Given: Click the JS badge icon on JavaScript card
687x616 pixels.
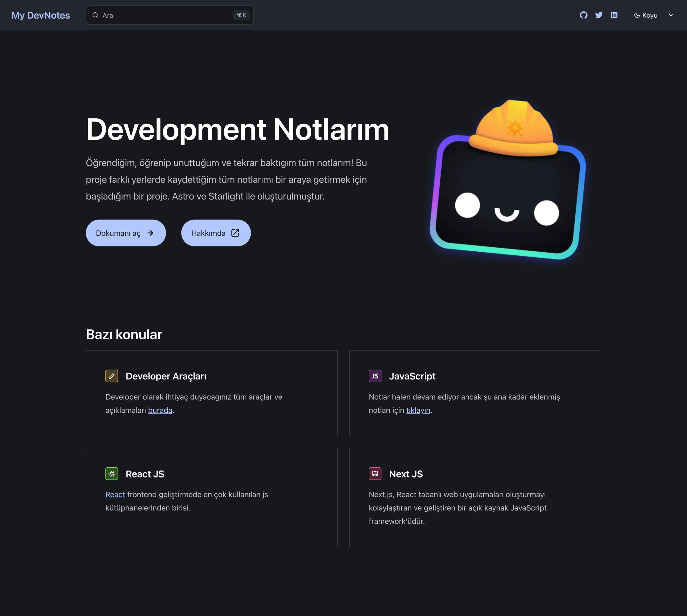Looking at the screenshot, I should point(375,376).
